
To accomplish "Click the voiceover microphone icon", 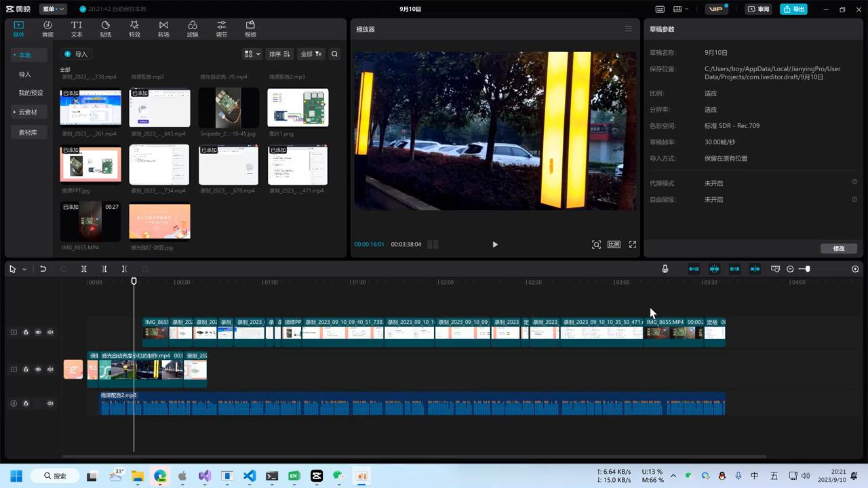I will 665,269.
